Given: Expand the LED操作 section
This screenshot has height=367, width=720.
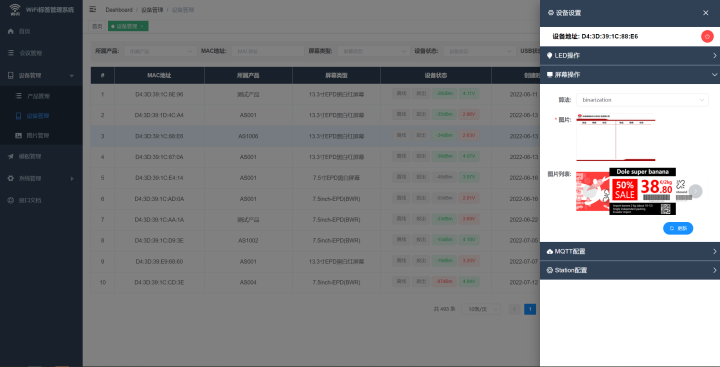Looking at the screenshot, I should [x=714, y=56].
